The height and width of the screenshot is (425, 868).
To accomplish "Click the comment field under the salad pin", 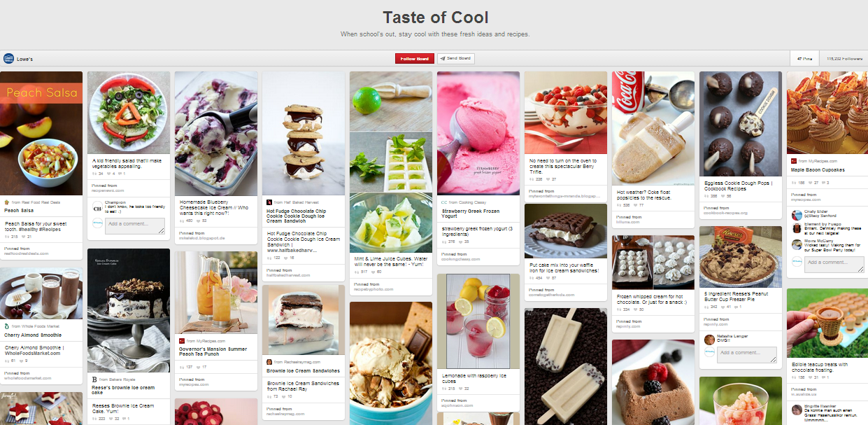I will click(136, 225).
